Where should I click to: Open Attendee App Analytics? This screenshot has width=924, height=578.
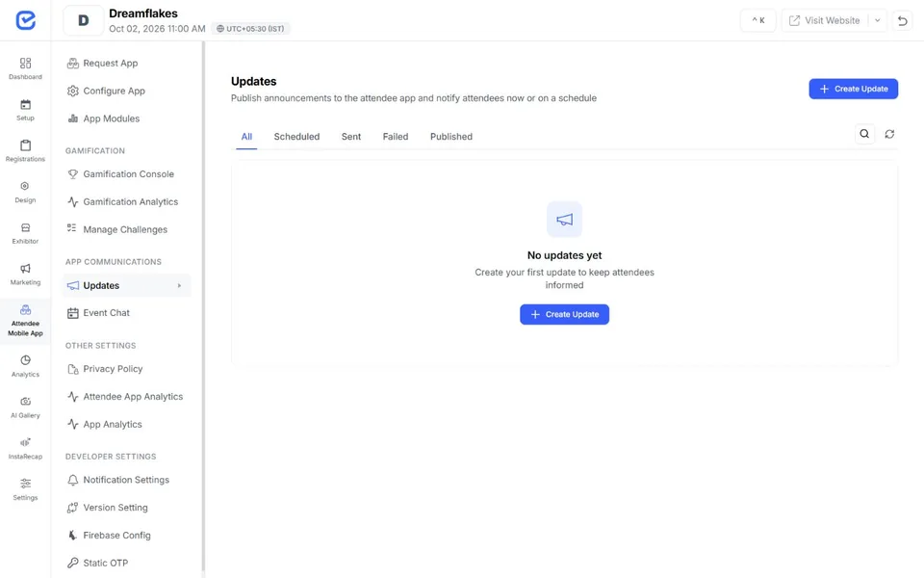click(127, 397)
